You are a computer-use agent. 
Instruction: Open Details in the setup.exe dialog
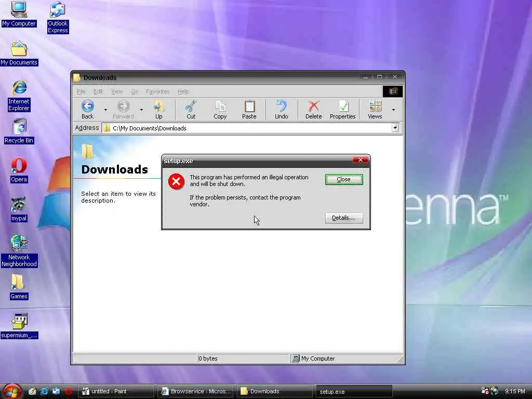(344, 218)
